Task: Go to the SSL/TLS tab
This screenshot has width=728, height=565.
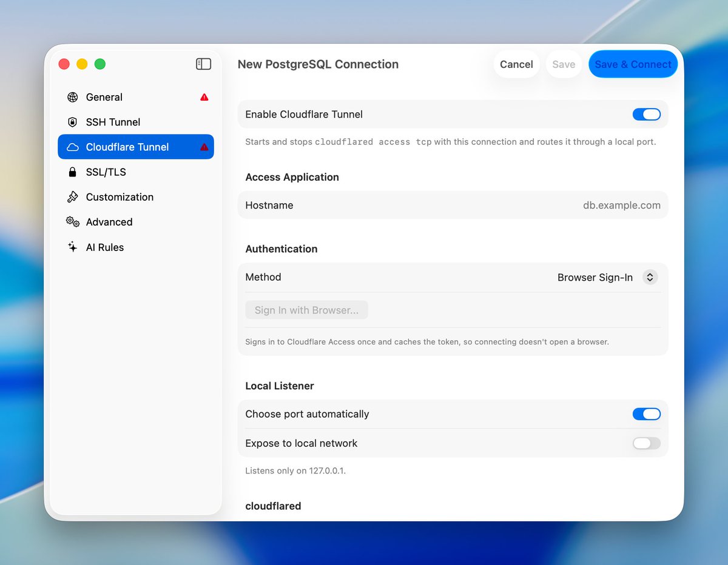Action: [136, 172]
